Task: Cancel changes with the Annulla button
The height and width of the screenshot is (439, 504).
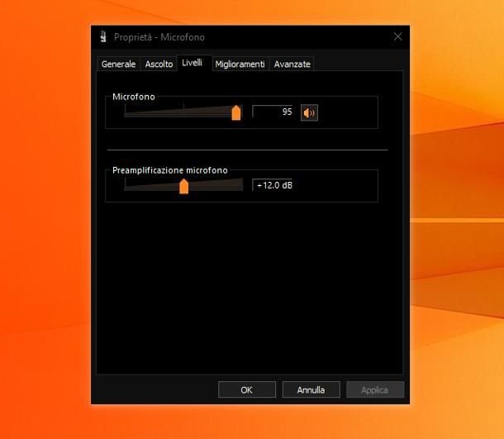Action: [311, 389]
